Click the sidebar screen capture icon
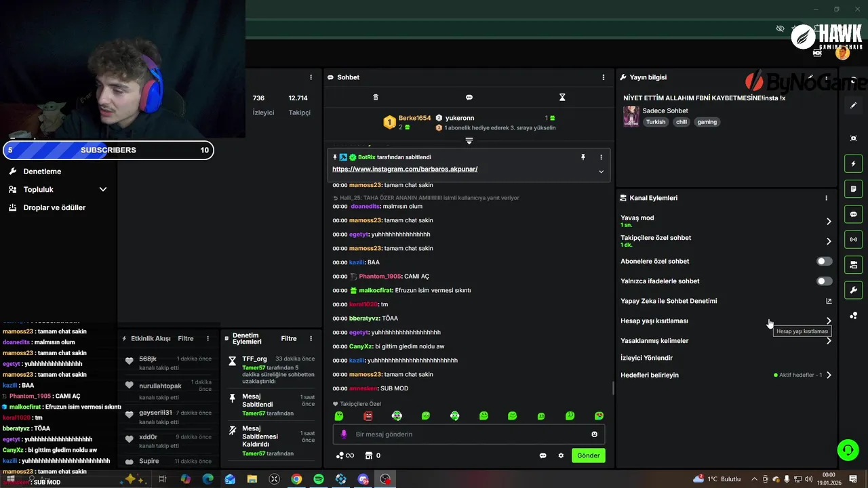The width and height of the screenshot is (868, 488). pos(853,138)
